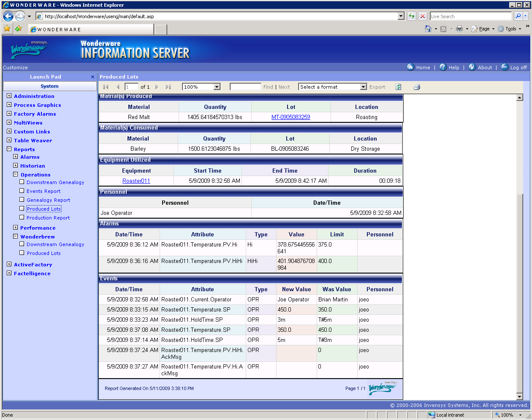
Task: Click the new tab button
Action: 160,30
